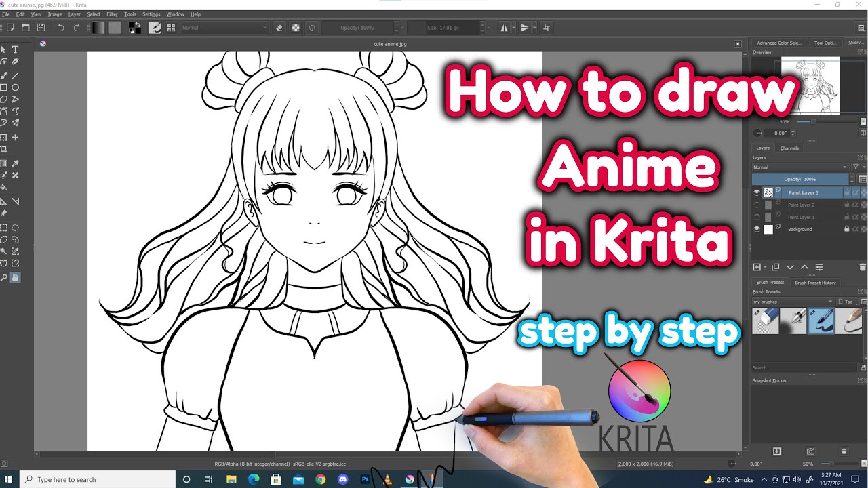Hide the Background layer

pyautogui.click(x=757, y=229)
